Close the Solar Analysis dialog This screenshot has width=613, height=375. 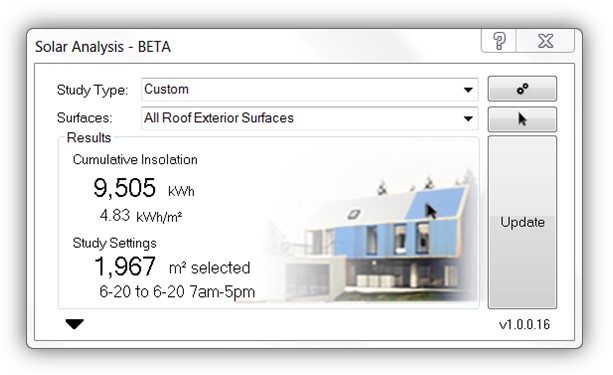tap(545, 40)
